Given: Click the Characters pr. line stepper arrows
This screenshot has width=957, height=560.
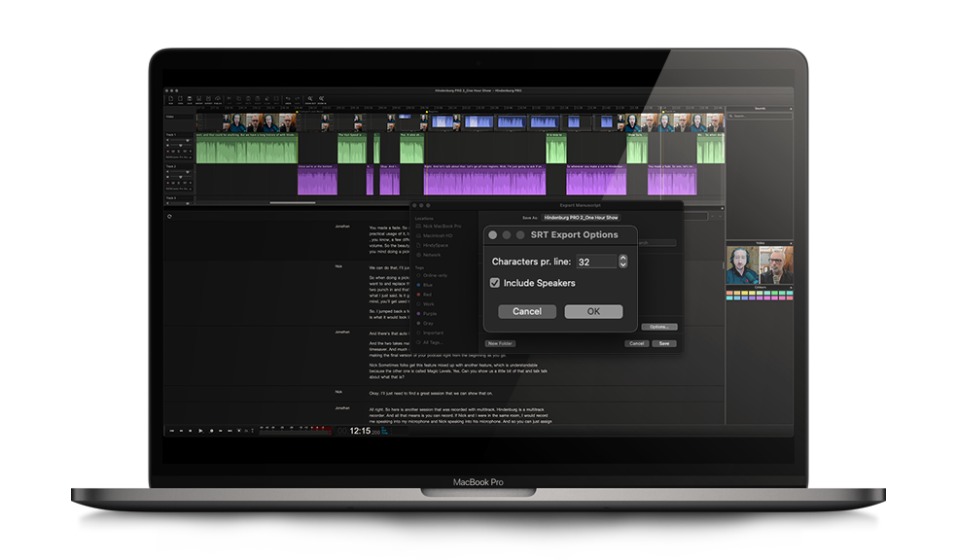Looking at the screenshot, I should [x=622, y=262].
